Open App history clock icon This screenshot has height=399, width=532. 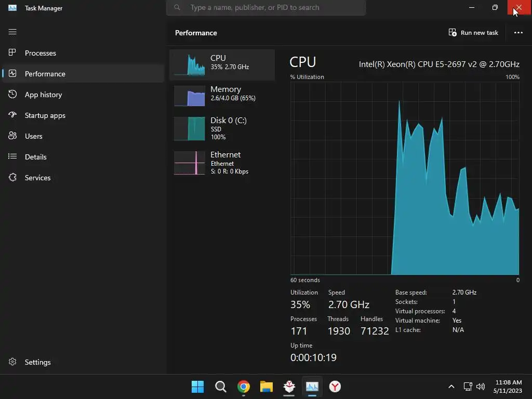12,95
